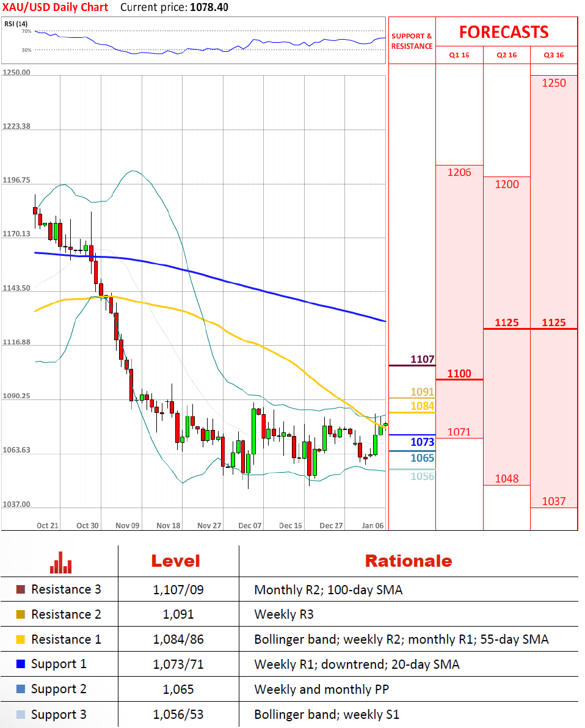Select the Resistance 2 gold color swatch
Screen dimensions: 585x728
coord(20,615)
